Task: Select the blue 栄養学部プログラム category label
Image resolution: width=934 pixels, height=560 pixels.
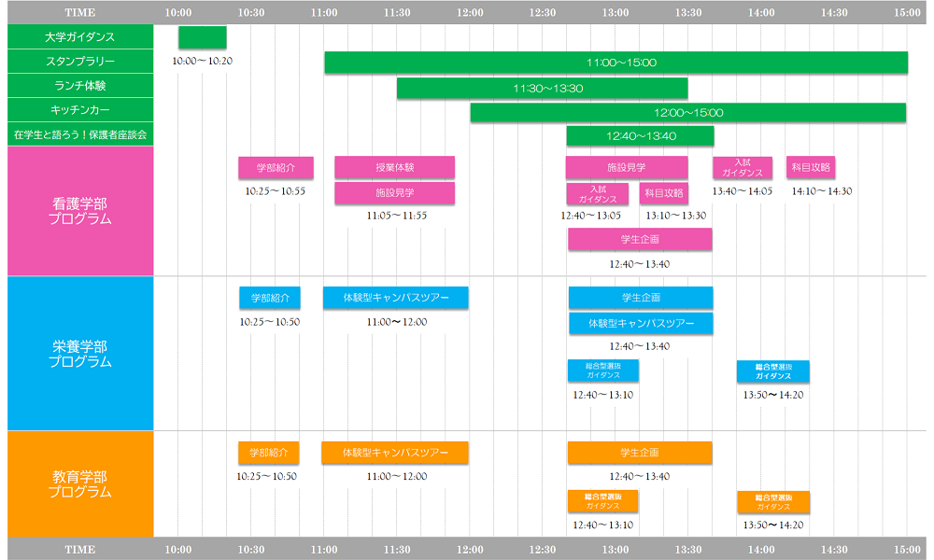Action: [79, 354]
